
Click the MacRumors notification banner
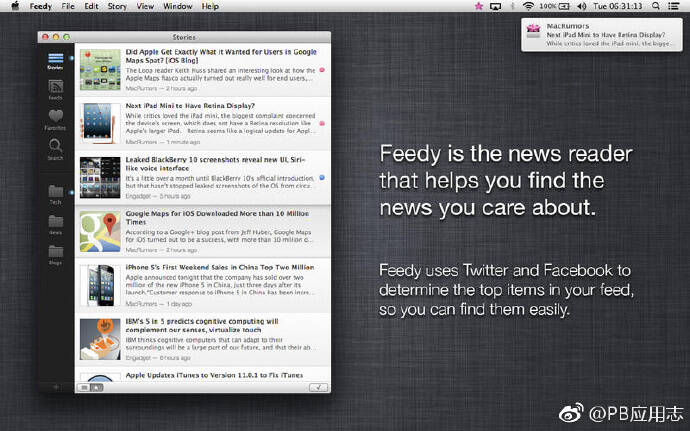point(602,35)
